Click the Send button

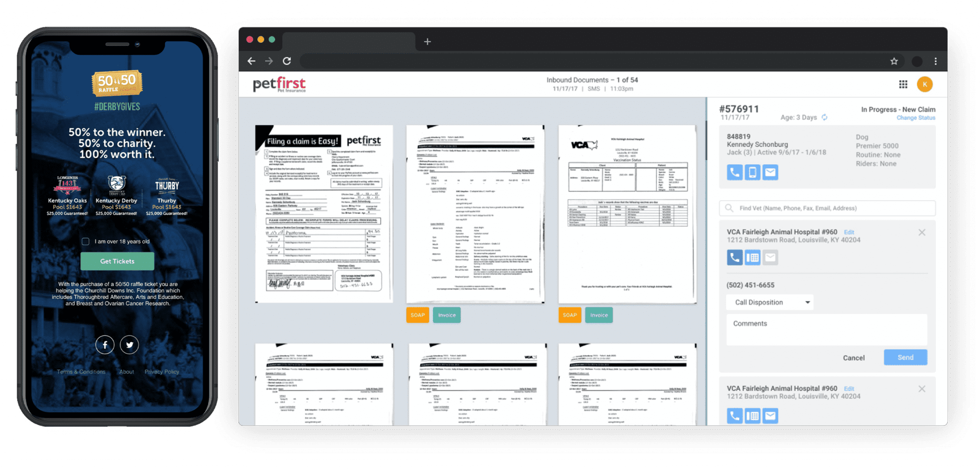tap(905, 357)
